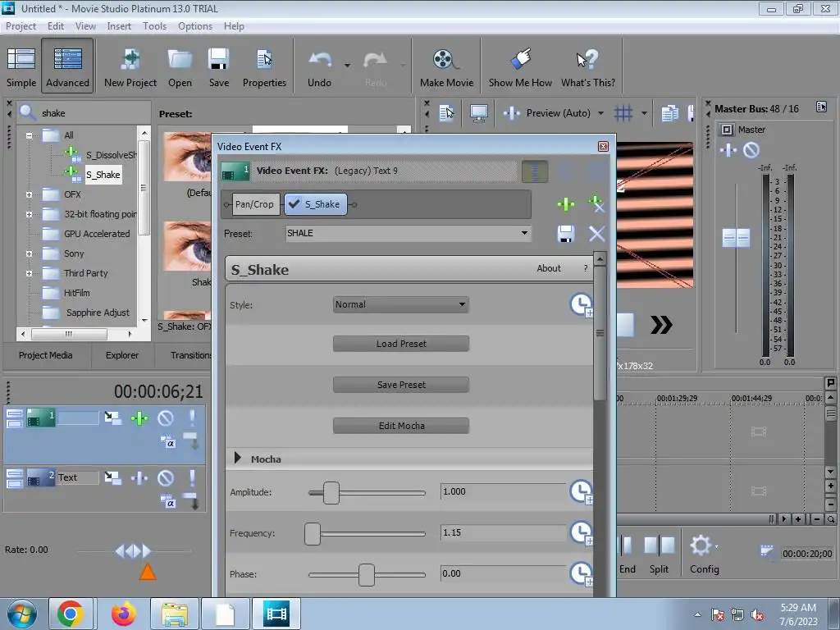Click remove selected plug-in icon
The width and height of the screenshot is (840, 630).
tap(596, 204)
